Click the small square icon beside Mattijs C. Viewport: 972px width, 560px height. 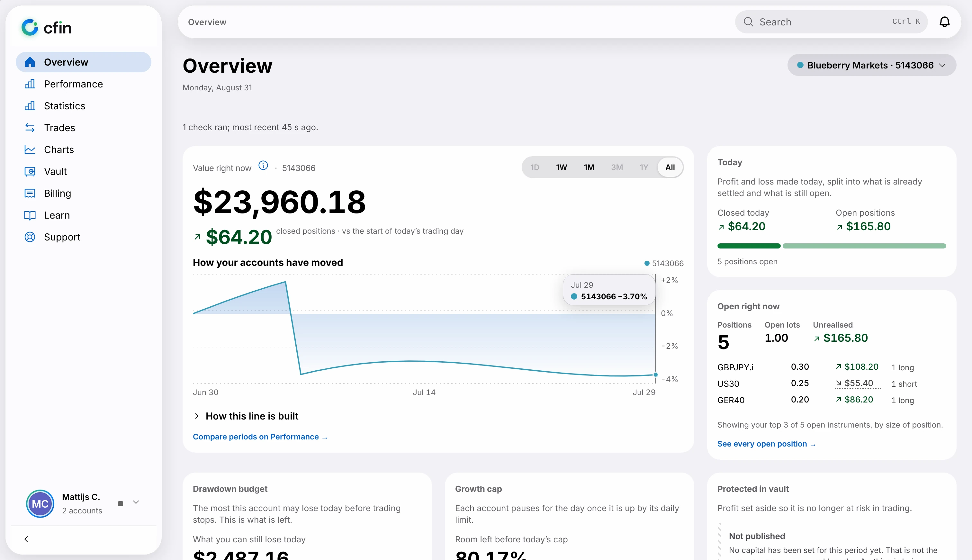(x=120, y=503)
